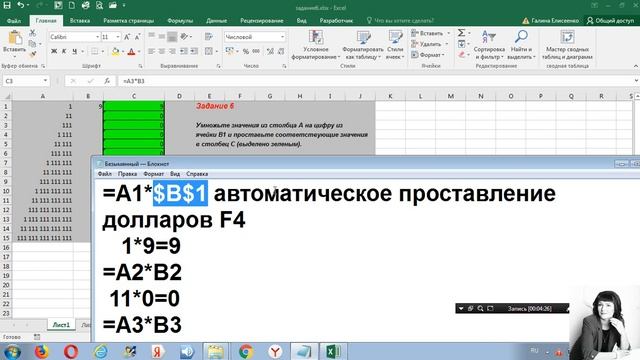Click the Общий доступ share button
The image size is (640, 360).
611,20
